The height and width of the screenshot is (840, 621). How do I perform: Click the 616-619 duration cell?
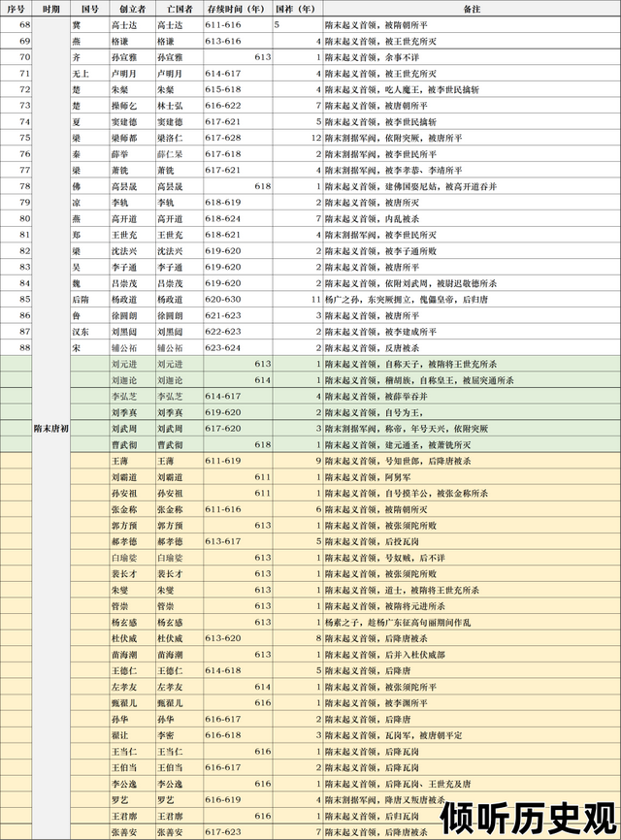pos(238,800)
